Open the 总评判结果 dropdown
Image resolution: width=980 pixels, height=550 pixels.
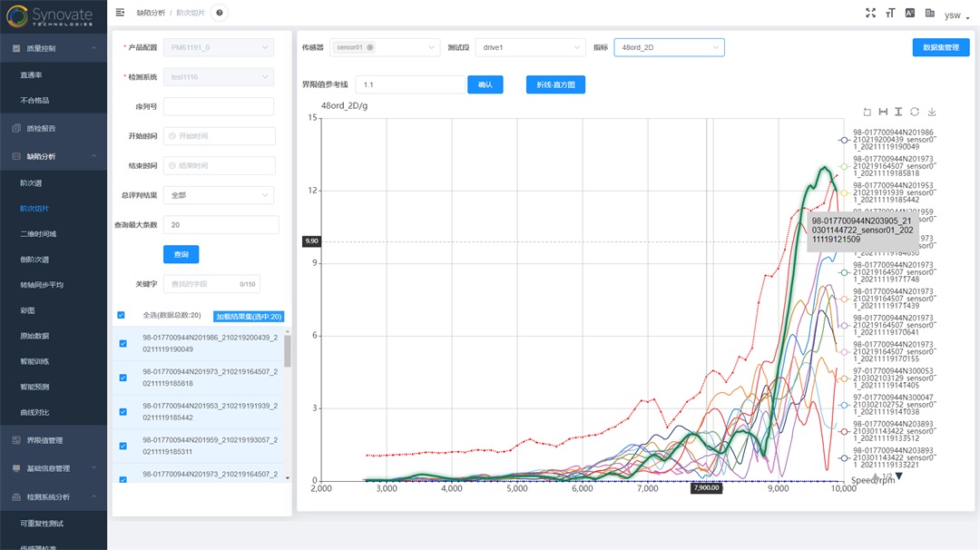tap(219, 195)
